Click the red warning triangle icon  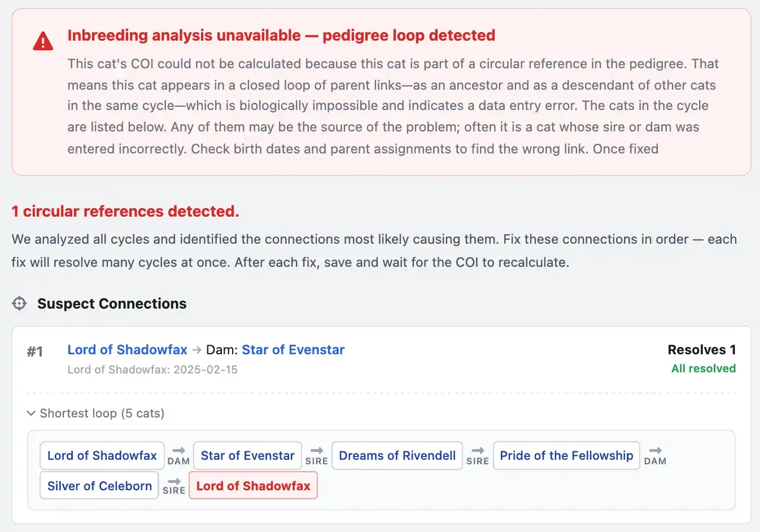pyautogui.click(x=43, y=39)
